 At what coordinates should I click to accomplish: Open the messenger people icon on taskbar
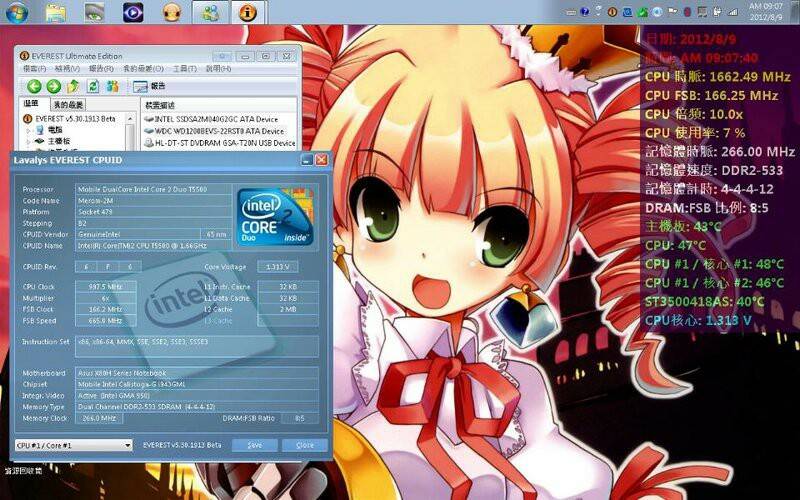210,12
